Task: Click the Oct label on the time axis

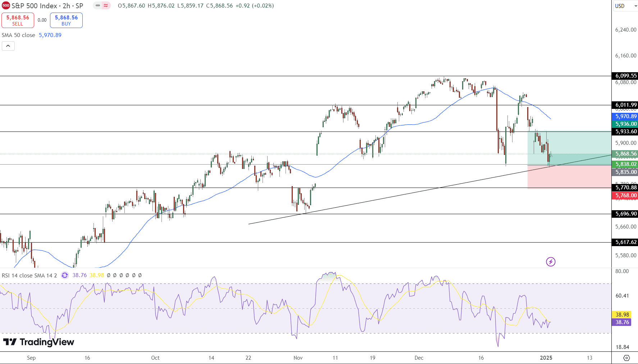Action: click(155, 358)
